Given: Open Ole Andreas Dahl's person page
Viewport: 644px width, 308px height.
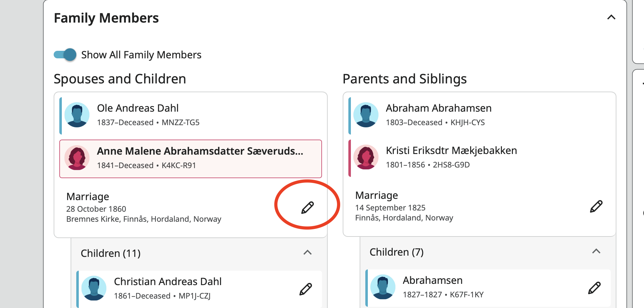Looking at the screenshot, I should point(137,108).
